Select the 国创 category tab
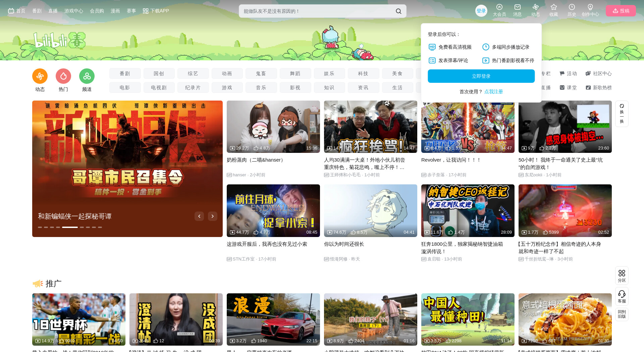 pos(159,73)
